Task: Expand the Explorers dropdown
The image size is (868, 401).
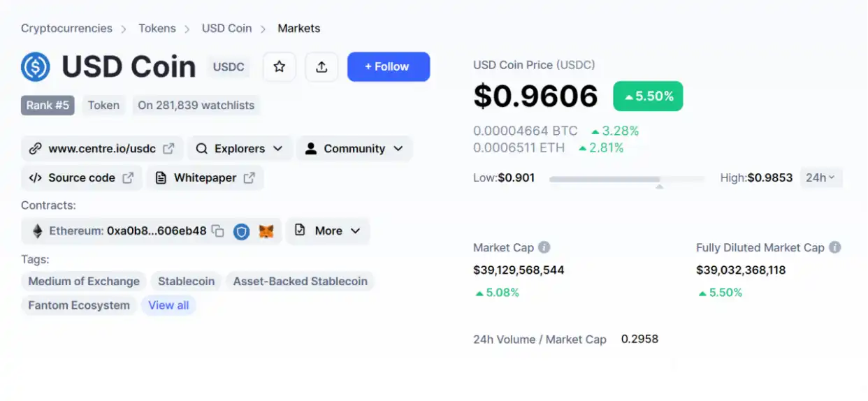Action: (x=240, y=149)
